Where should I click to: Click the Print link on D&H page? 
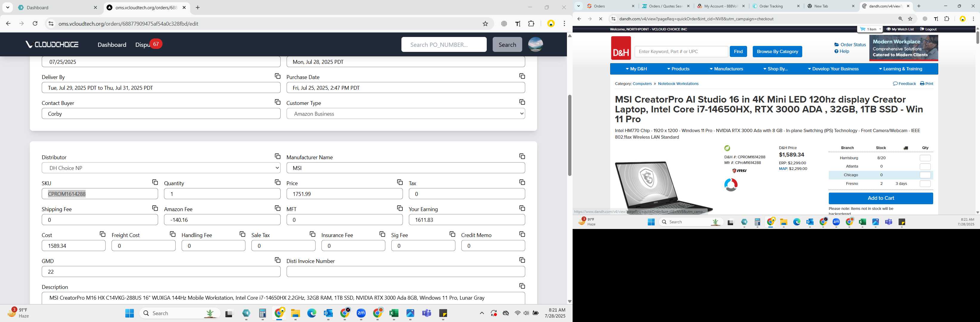(926, 84)
